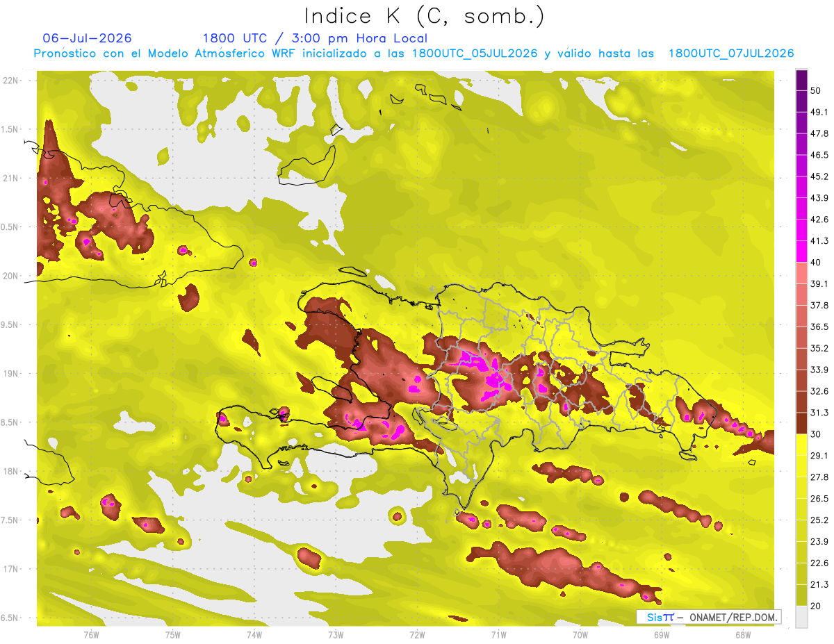Click the bright yellow swatch between 29.1 and 30
Screen dimensions: 834x644
click(801, 445)
